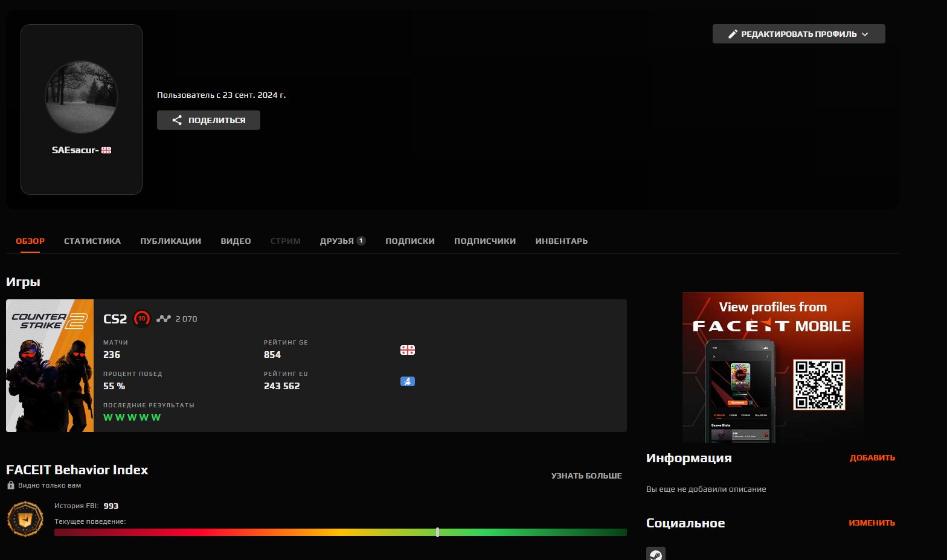This screenshot has height=560, width=947.
Task: Click the behavior index slider marker
Action: pos(437,532)
